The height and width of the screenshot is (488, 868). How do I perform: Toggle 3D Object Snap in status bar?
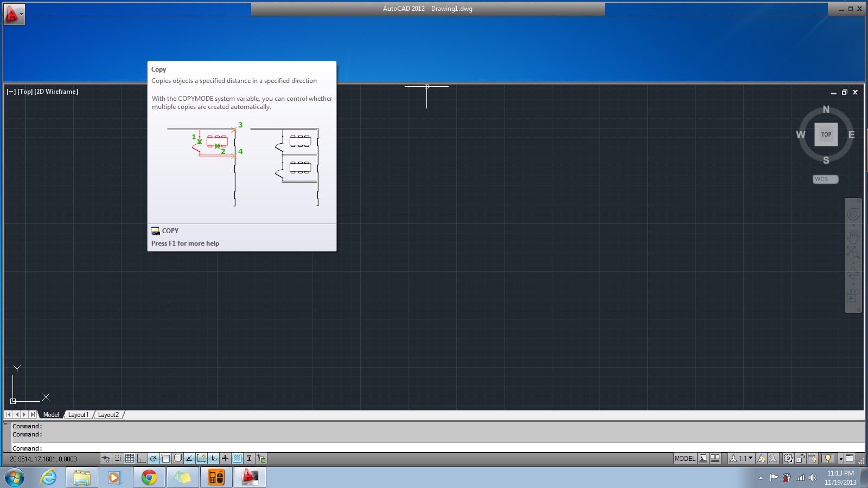tap(177, 458)
